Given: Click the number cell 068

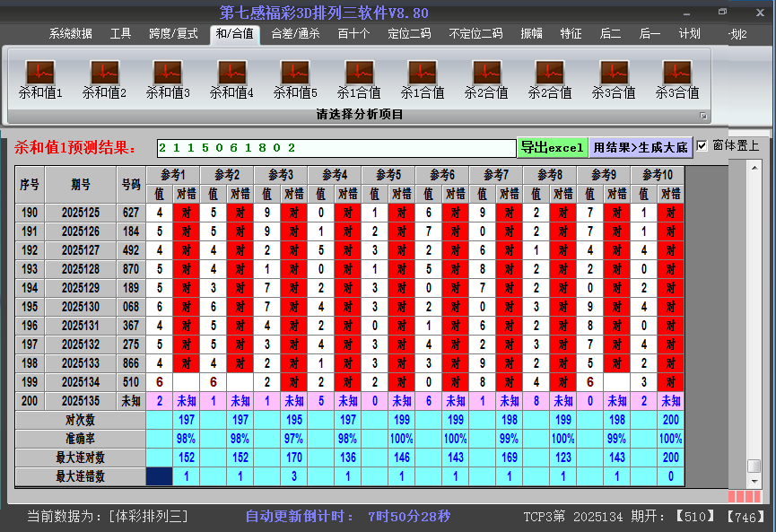Looking at the screenshot, I should click(131, 307).
